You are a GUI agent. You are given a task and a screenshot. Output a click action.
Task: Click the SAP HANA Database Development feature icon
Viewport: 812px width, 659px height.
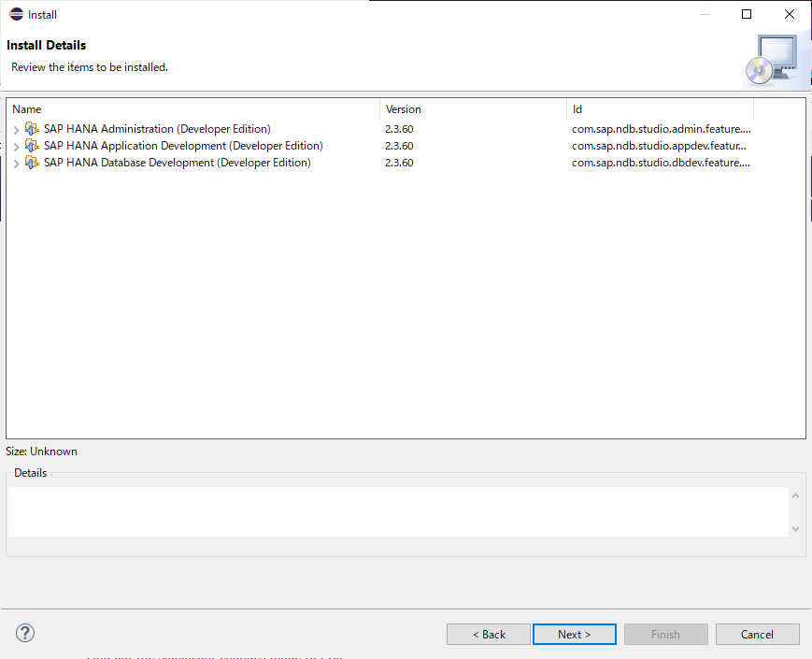point(32,163)
